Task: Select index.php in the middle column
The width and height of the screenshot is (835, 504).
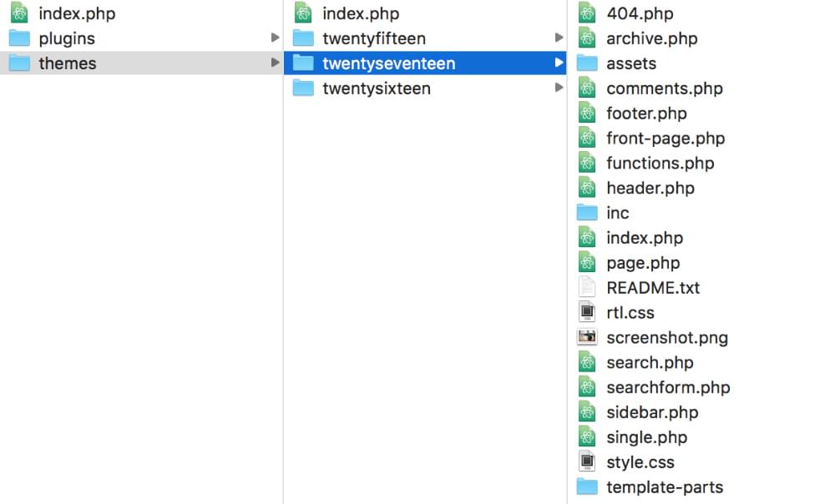Action: 360,13
